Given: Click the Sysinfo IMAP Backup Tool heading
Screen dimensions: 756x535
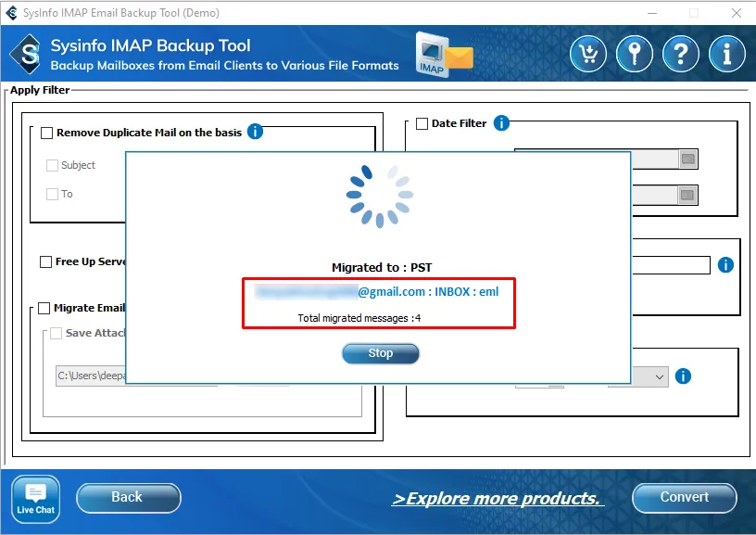Looking at the screenshot, I should 150,45.
